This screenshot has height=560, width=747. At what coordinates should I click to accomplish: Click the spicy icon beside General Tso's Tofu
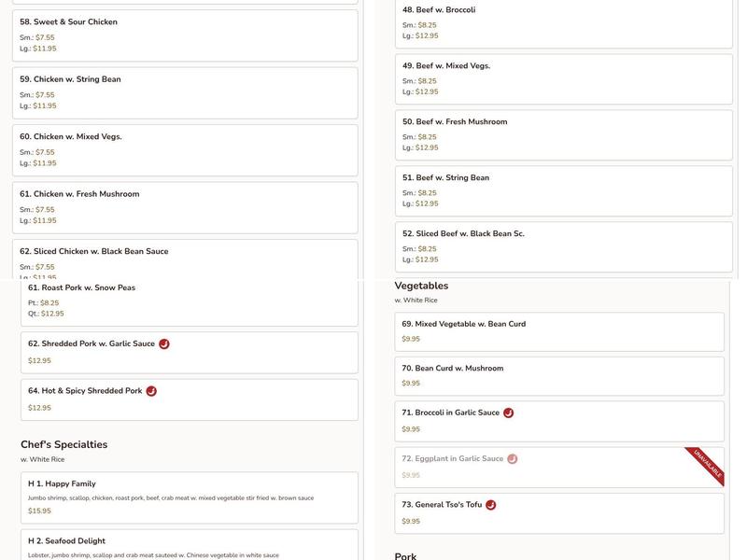tap(491, 505)
